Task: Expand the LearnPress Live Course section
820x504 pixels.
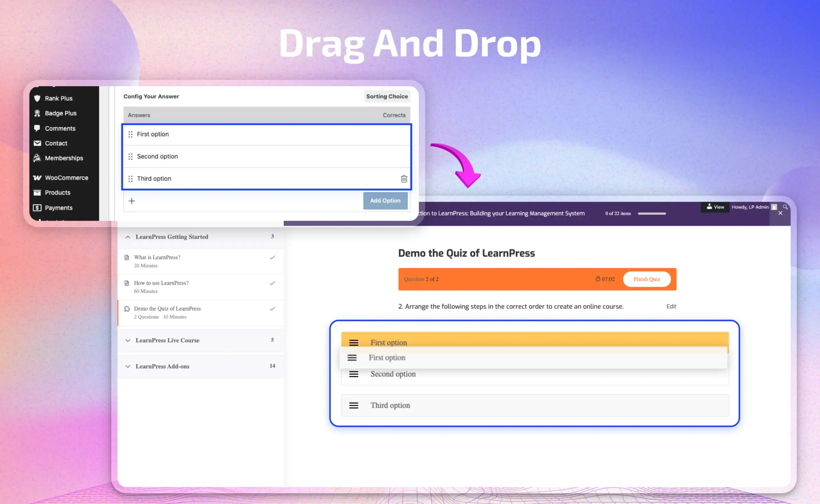Action: tap(128, 340)
